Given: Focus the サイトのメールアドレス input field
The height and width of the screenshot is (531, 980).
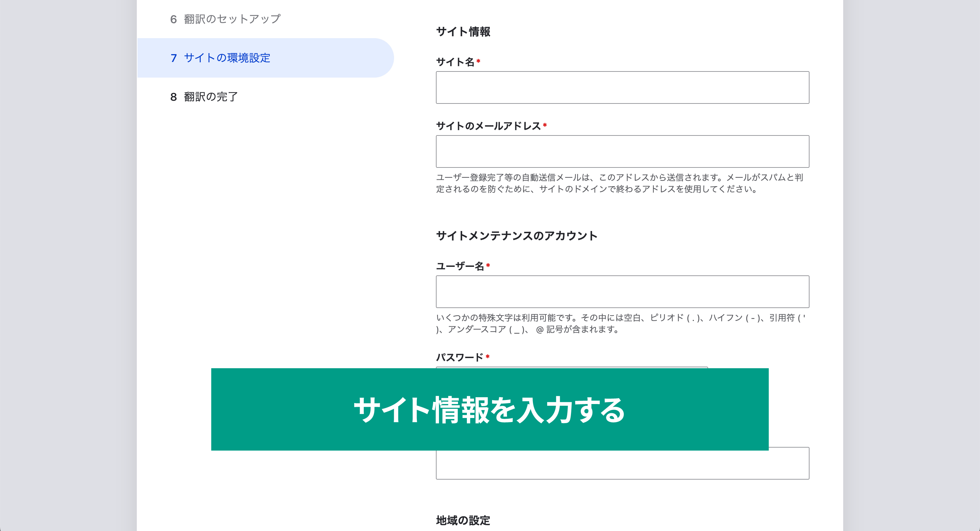Looking at the screenshot, I should (622, 151).
